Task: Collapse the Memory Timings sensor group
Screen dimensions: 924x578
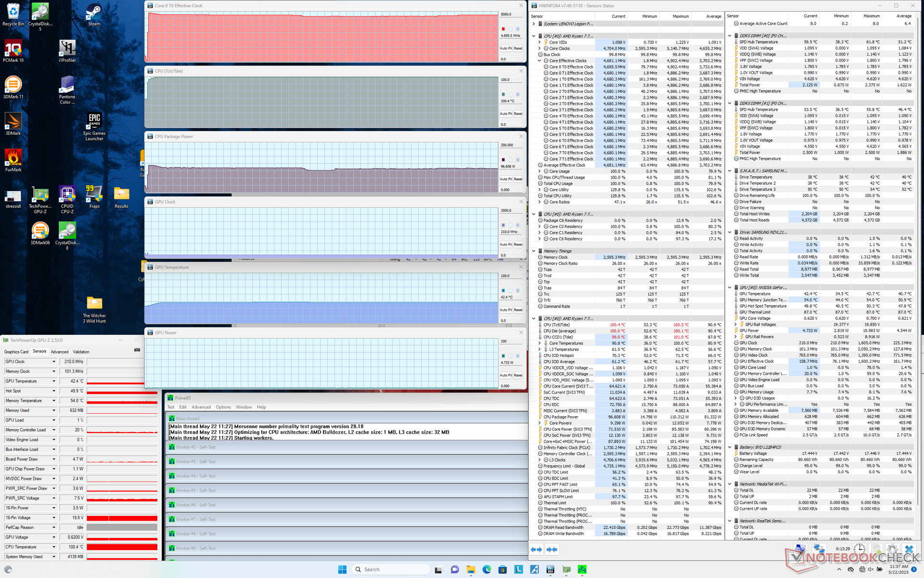Action: tap(534, 251)
